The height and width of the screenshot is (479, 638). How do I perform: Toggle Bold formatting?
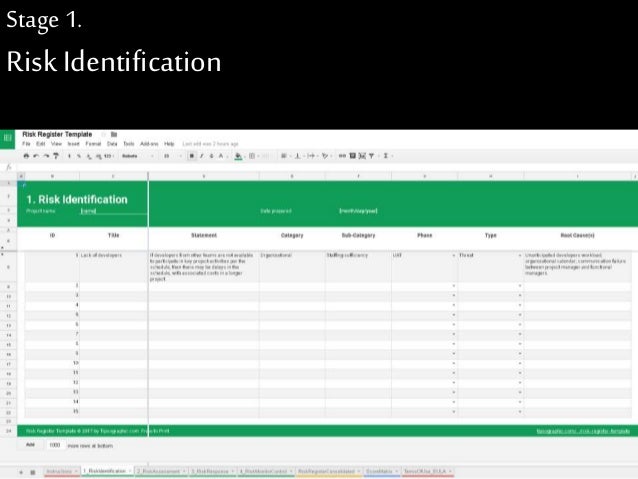coord(191,156)
